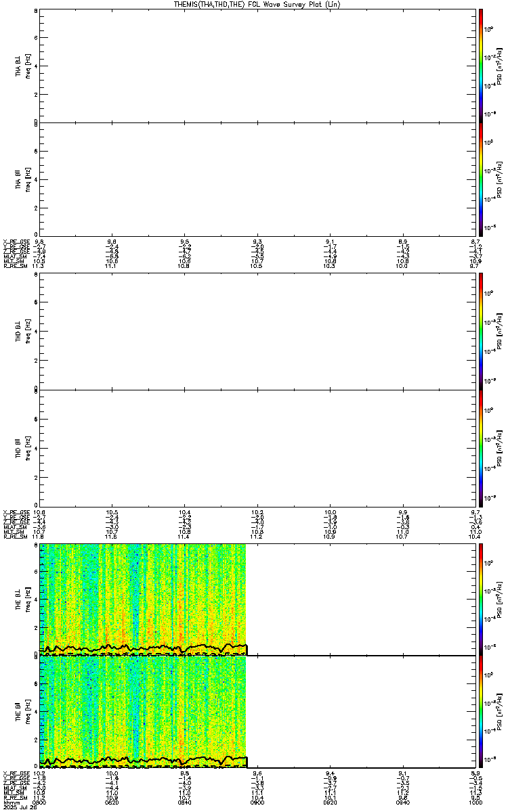The image size is (508, 812).
Task: Click the 0800 time label on bottom axis
Action: point(39,803)
